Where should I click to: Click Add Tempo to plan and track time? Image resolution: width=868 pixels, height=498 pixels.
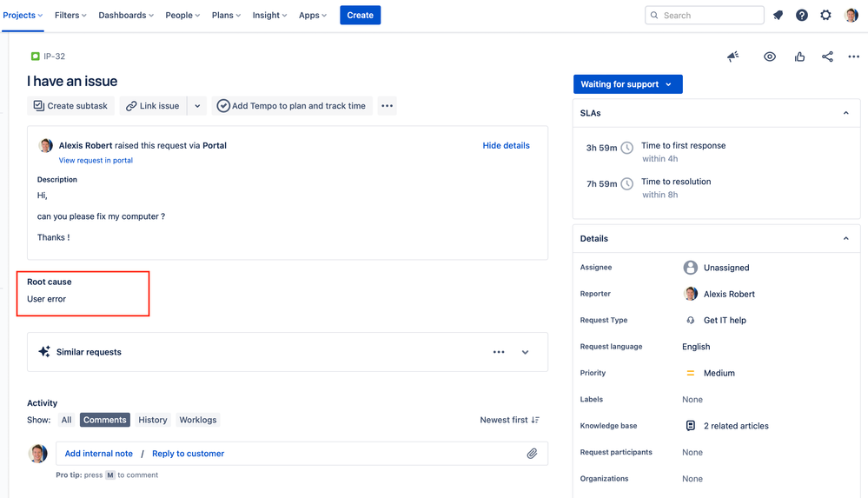click(x=292, y=106)
